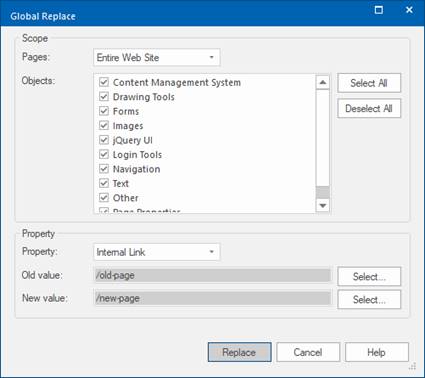Toggle the Other checkbox

[x=104, y=198]
